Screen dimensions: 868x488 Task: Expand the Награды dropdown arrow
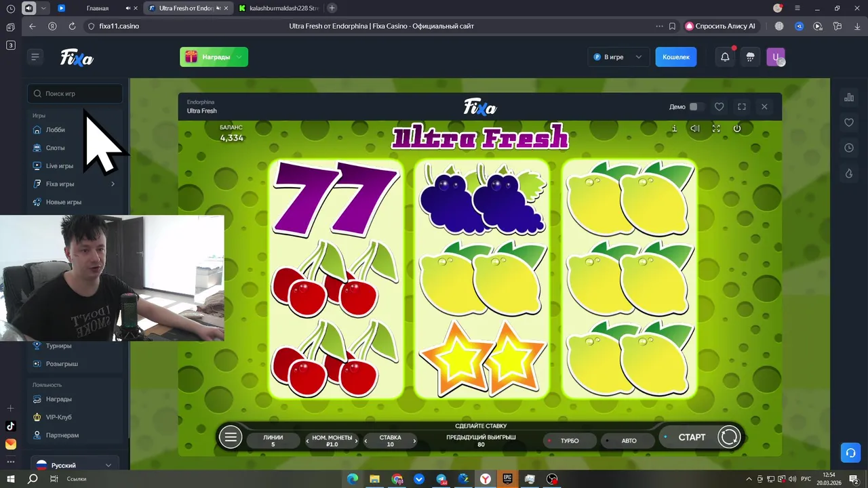239,57
